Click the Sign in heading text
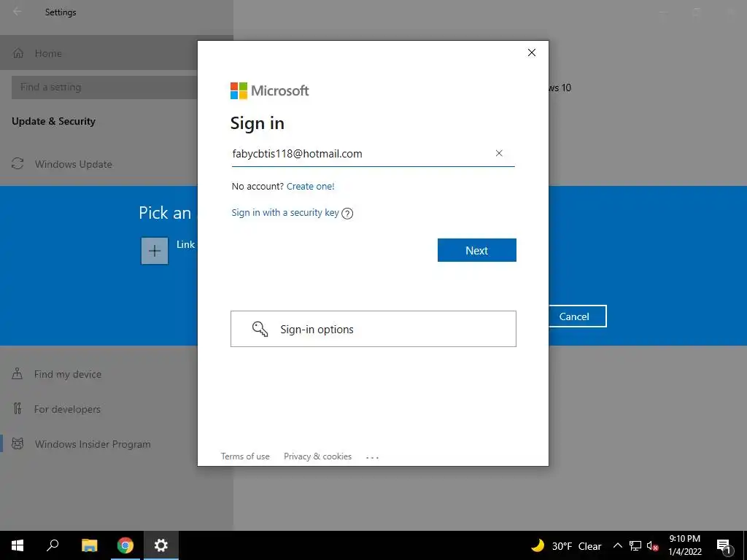Image resolution: width=747 pixels, height=560 pixels. point(258,123)
